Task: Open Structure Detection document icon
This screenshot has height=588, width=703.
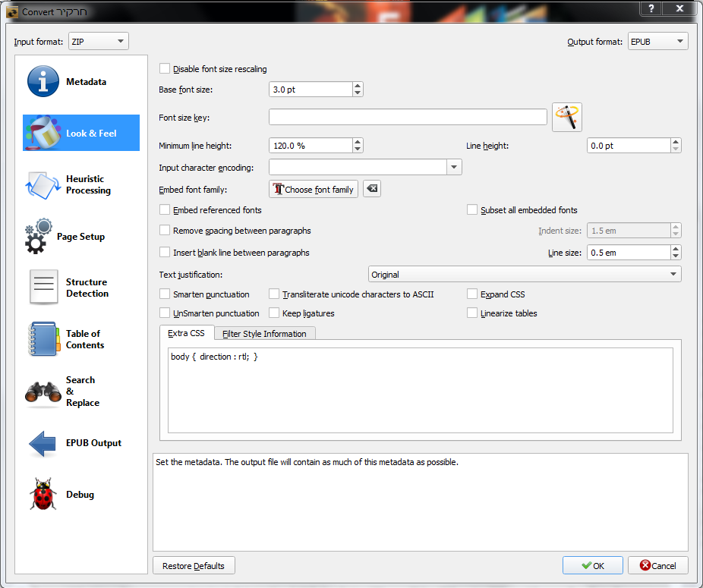Action: coord(43,288)
